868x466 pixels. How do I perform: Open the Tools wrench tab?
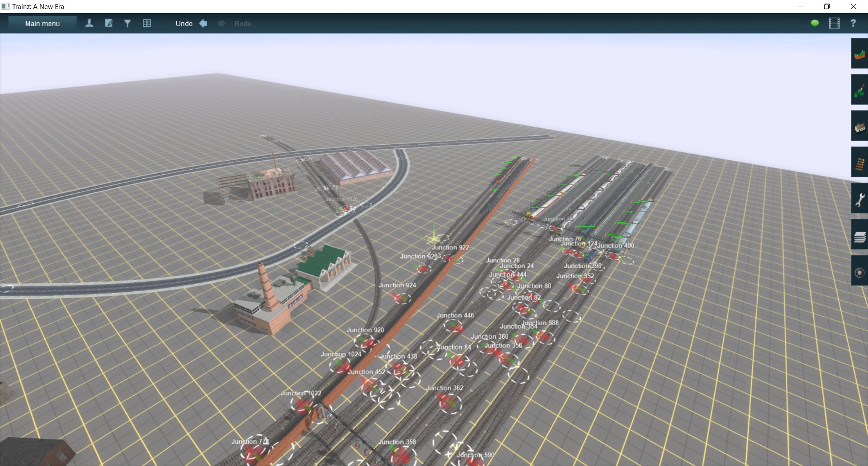(859, 199)
